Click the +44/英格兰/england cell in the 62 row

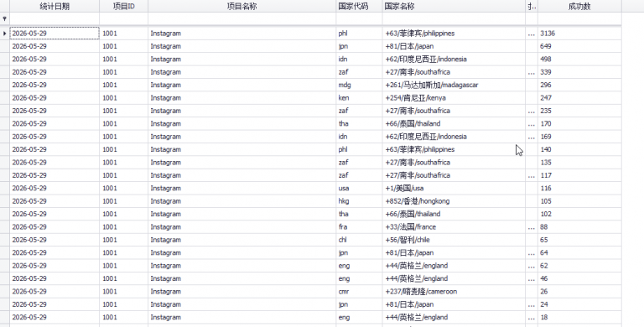click(454, 266)
